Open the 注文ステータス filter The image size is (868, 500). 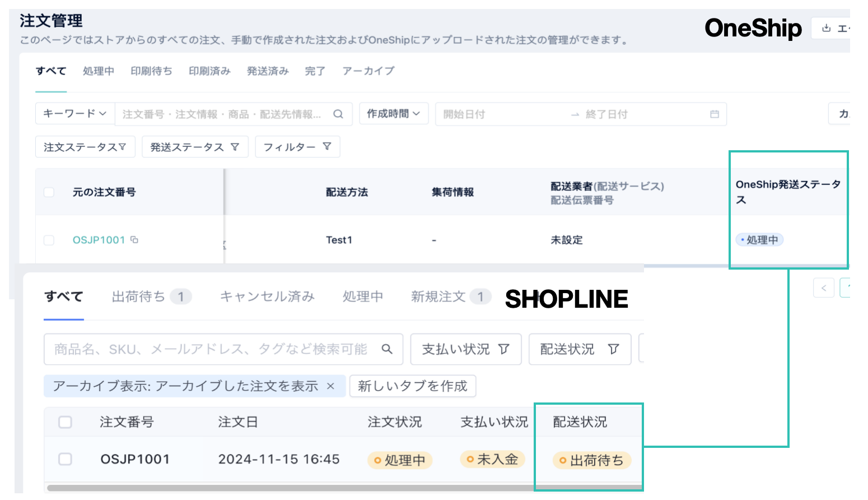[85, 147]
